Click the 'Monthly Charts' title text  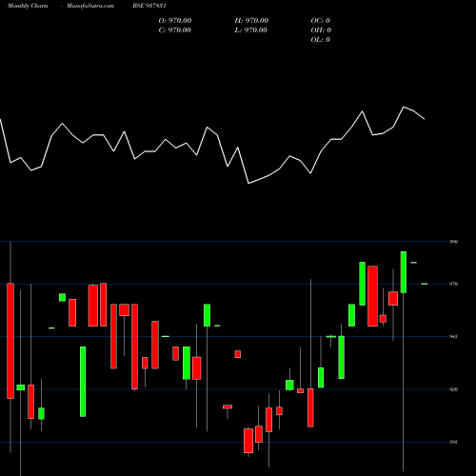tap(28, 6)
